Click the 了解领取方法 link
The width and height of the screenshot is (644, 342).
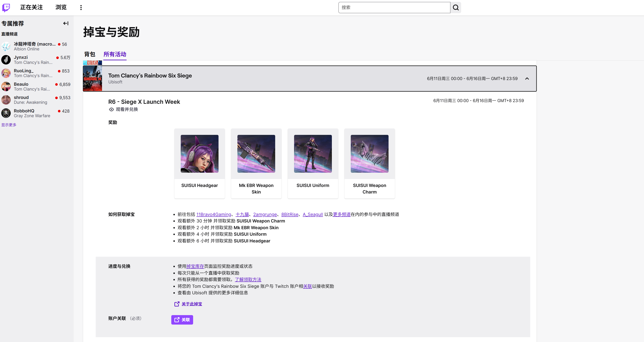tap(248, 279)
